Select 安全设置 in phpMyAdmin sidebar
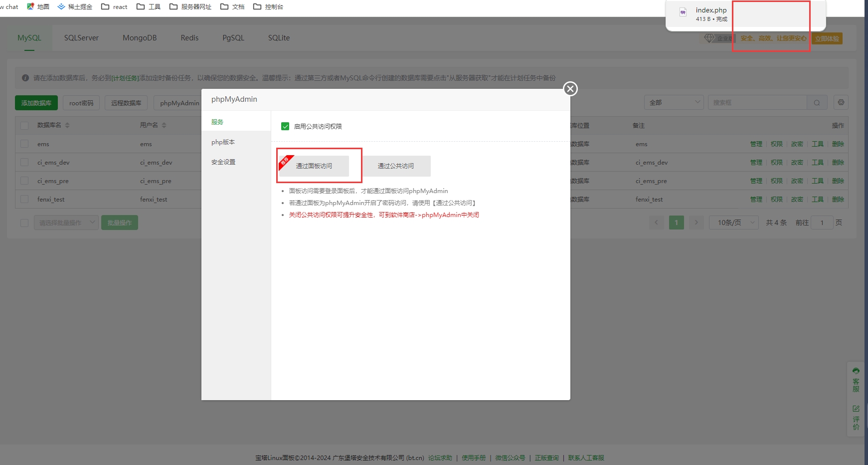The image size is (868, 465). [236, 162]
